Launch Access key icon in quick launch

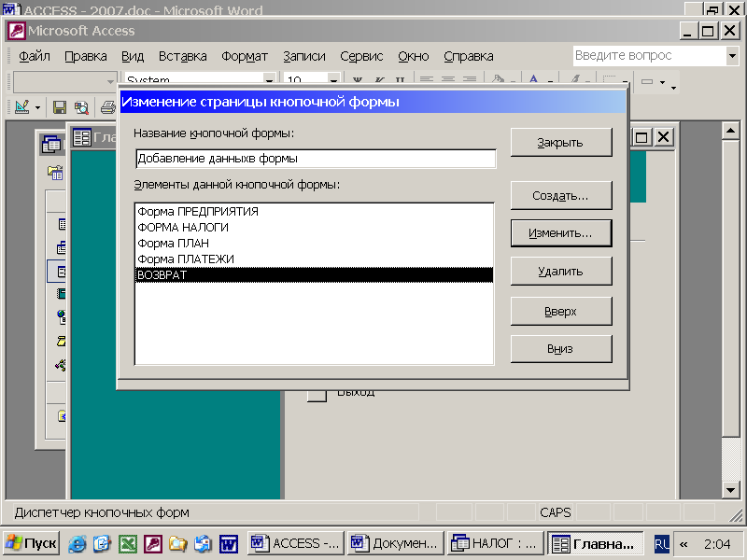coord(153,544)
